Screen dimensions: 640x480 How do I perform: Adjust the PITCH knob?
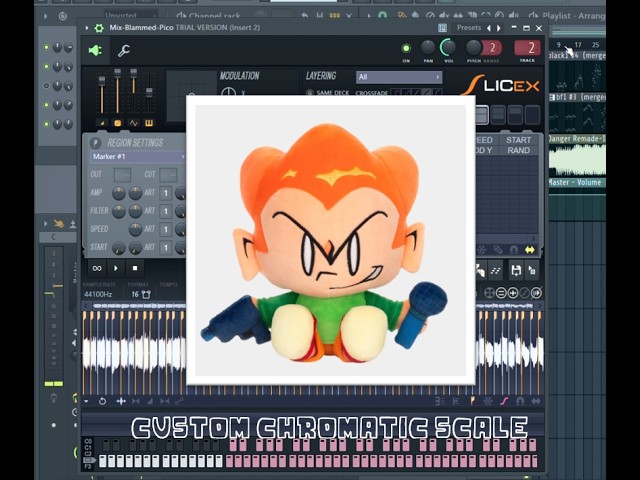coord(473,48)
